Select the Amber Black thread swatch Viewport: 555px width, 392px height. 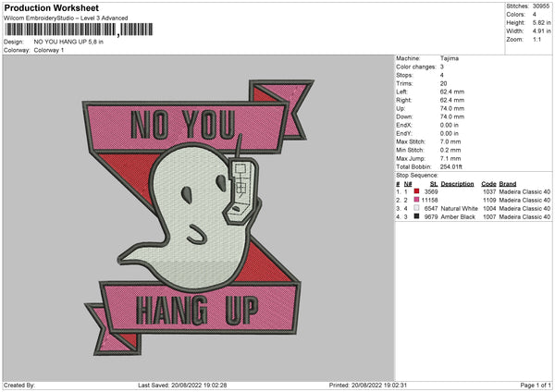pyautogui.click(x=419, y=216)
